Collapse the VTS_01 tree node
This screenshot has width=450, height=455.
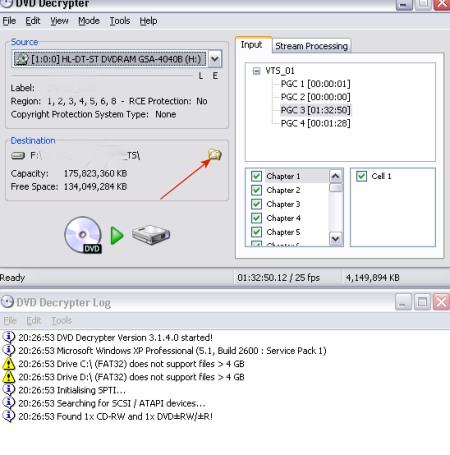(x=256, y=71)
